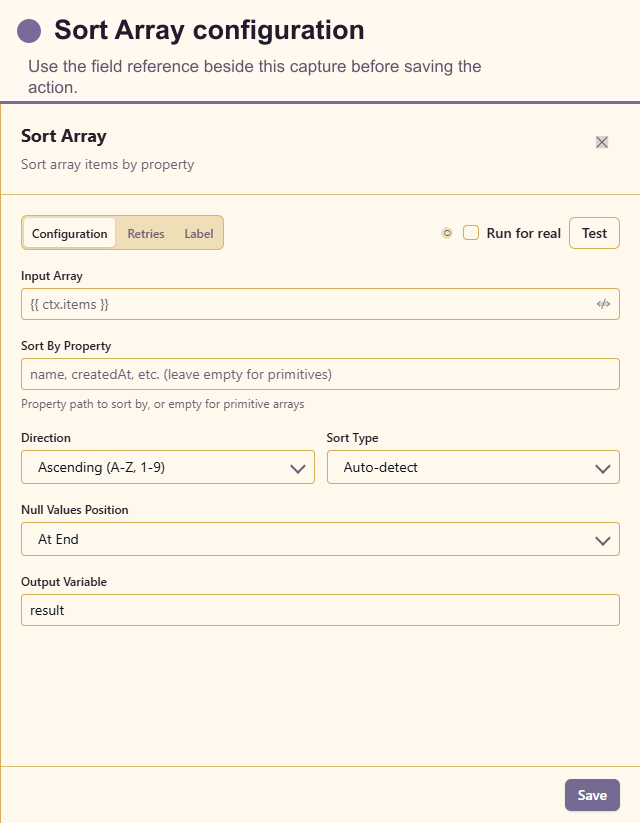This screenshot has width=640, height=823.
Task: Click the Direction label
Action: (x=46, y=438)
